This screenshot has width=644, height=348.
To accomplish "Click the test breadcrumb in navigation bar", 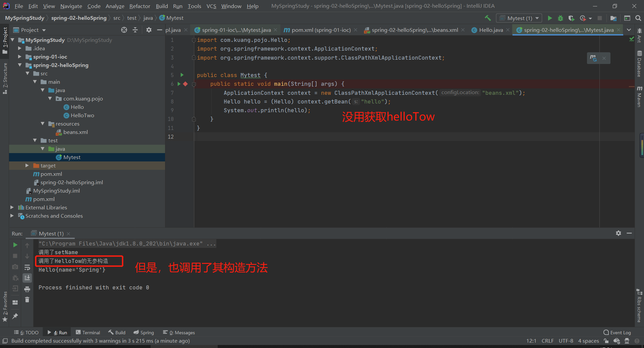I will [x=132, y=18].
